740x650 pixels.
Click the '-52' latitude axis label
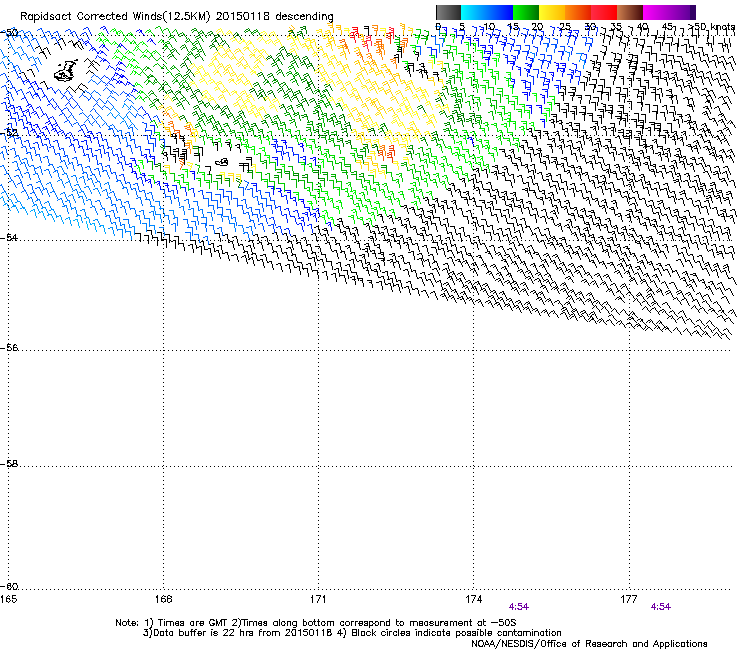click(9, 133)
